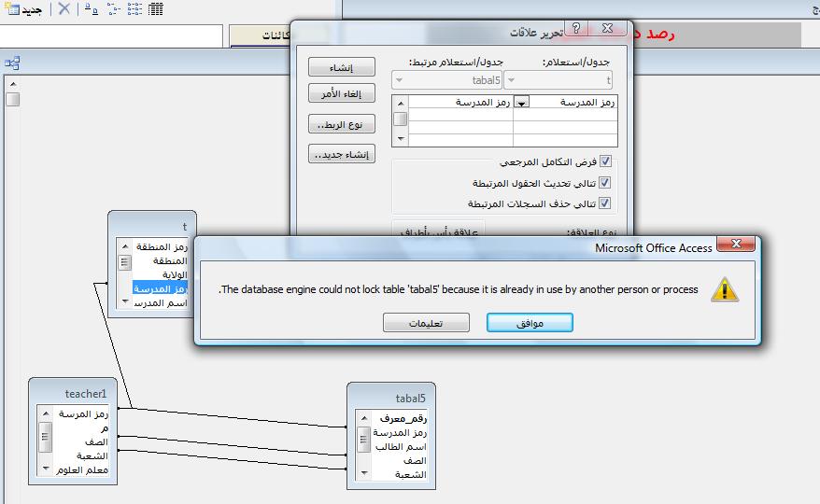Select رمز المدرسة field in tabal5
Image resolution: width=820 pixels, height=504 pixels.
point(400,433)
